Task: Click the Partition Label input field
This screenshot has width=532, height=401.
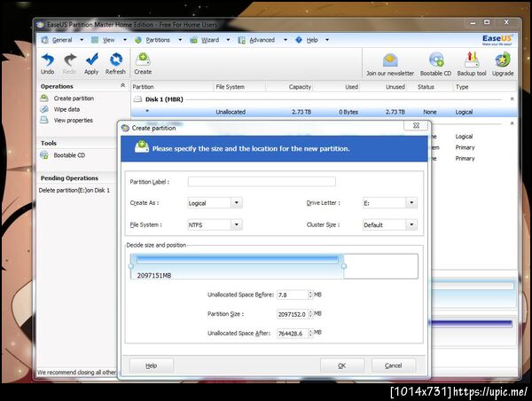Action: click(x=262, y=181)
